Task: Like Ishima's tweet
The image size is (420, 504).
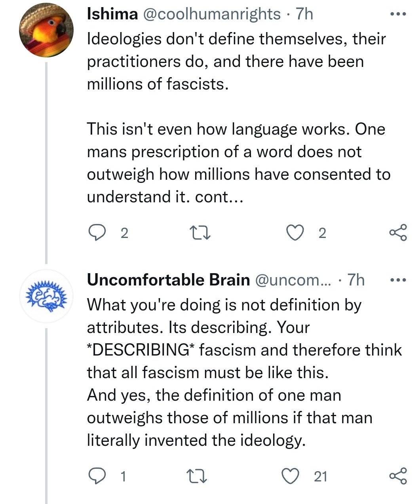Action: [x=295, y=233]
